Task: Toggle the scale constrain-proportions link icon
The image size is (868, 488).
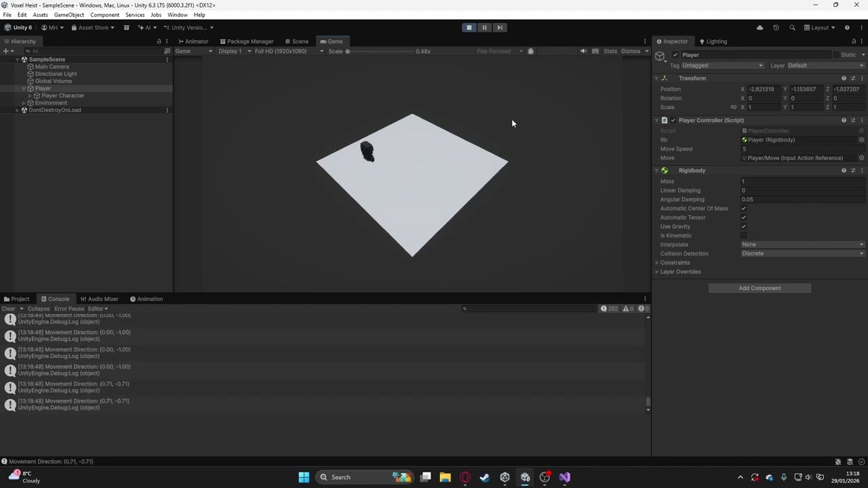Action: click(733, 107)
